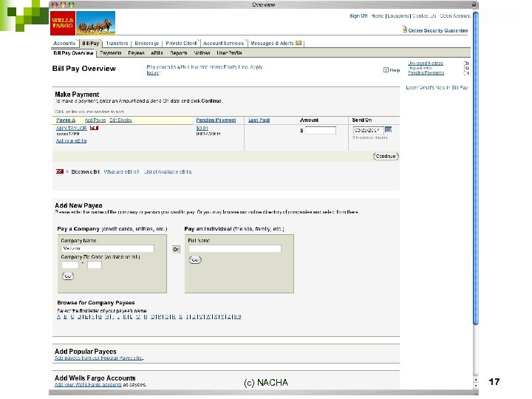Screen dimensions: 532x399
Task: Open the ANN TAYLOR payee link
Action: pos(71,129)
